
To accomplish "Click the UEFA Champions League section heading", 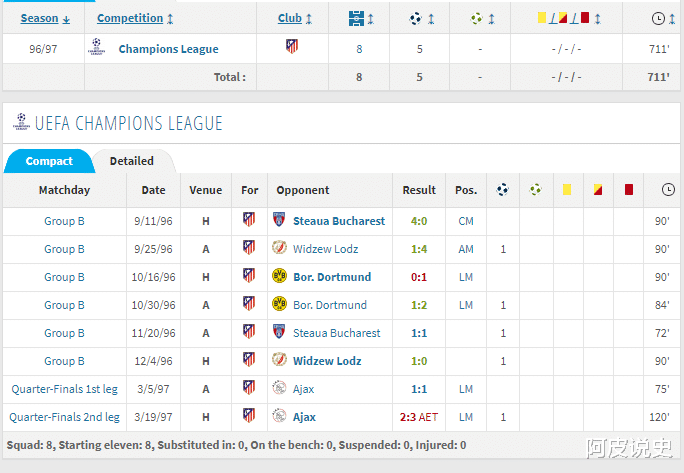I will [x=128, y=124].
